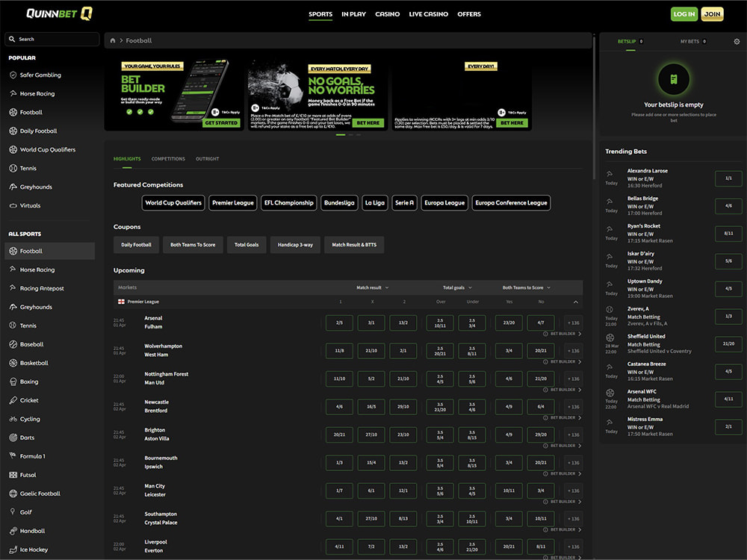Click the Gaelic Football icon
The height and width of the screenshot is (560, 747).
coord(13,494)
